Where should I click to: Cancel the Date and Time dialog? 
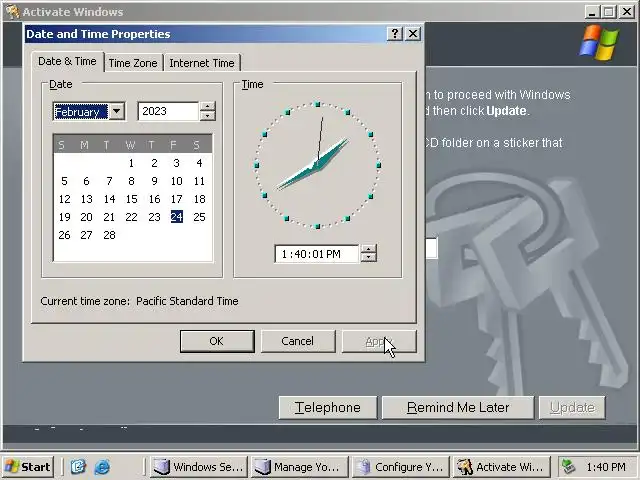coord(298,341)
